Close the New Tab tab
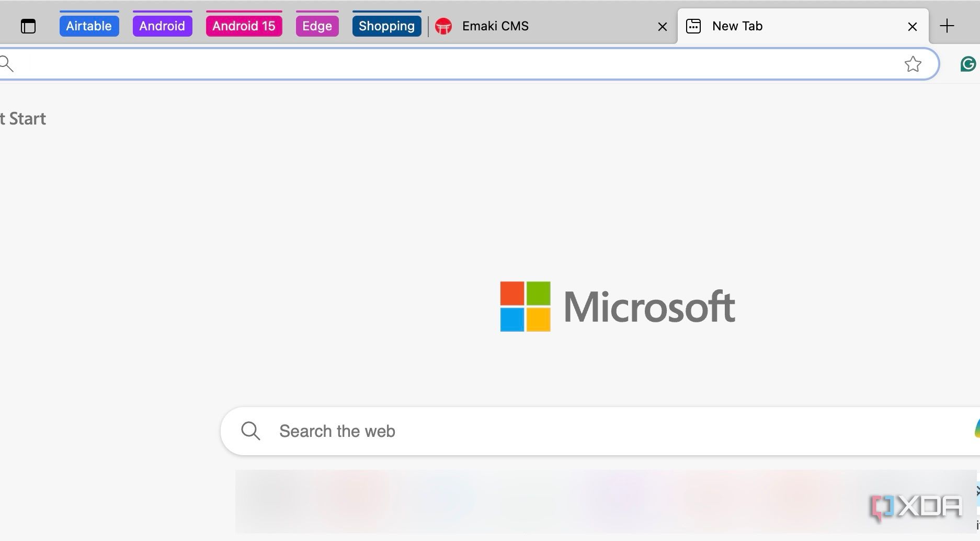 pos(913,26)
